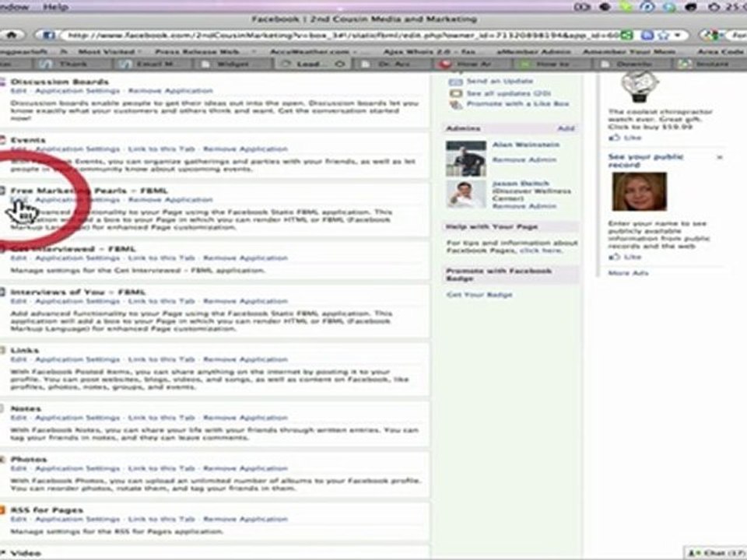Click the See all updates icon

pos(455,93)
